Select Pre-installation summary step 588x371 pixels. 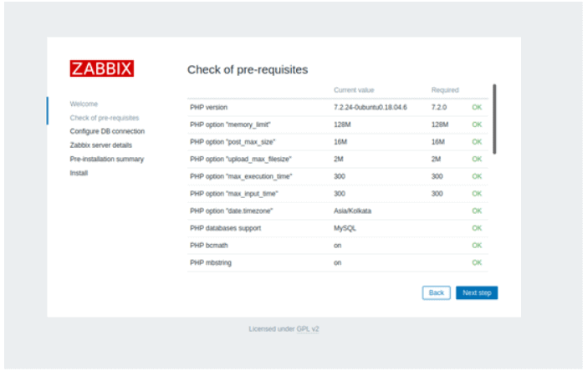click(107, 159)
